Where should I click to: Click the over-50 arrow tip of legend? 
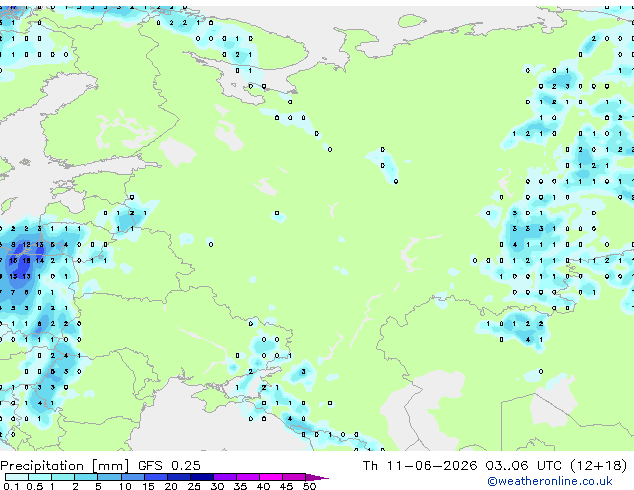pyautogui.click(x=317, y=477)
